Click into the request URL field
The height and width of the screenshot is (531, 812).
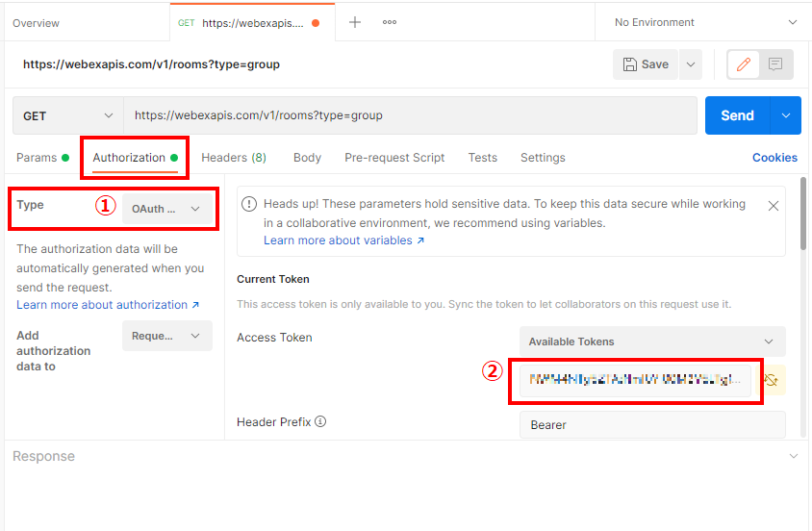410,115
